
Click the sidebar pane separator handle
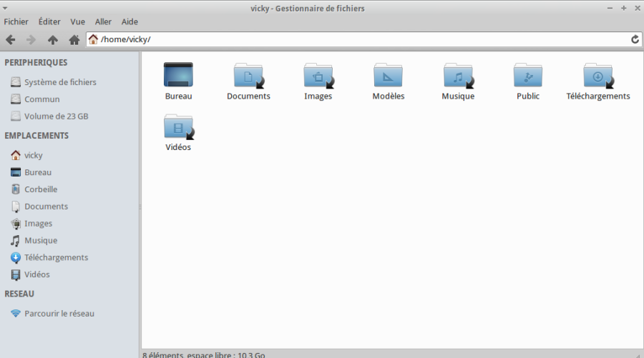tap(140, 207)
